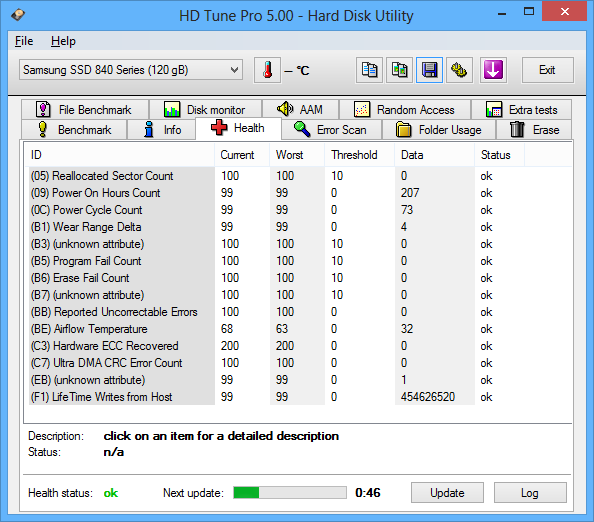594x522 pixels.
Task: Open the Info tab
Action: tap(162, 130)
